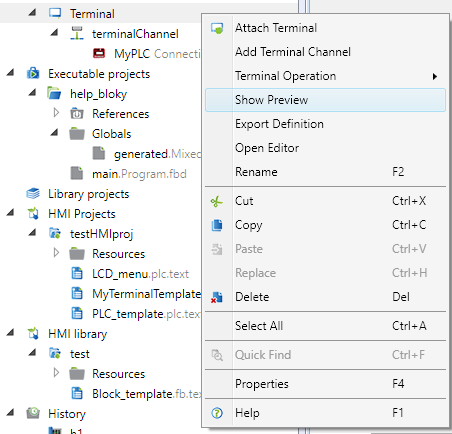Expand Resources under testHMIproj
The width and height of the screenshot is (452, 434).
click(56, 253)
